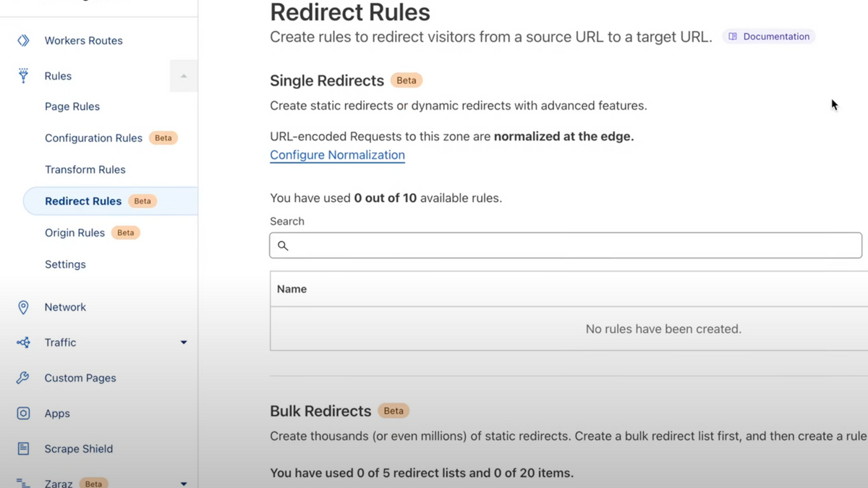Viewport: 868px width, 488px height.
Task: Click the Workers Routes icon
Action: tap(24, 41)
